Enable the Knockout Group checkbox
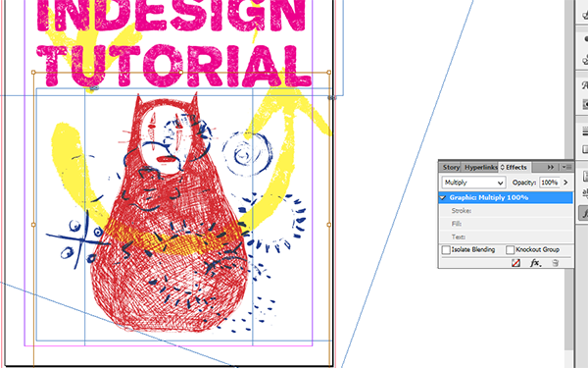Screen dimensions: 588x368 510,250
